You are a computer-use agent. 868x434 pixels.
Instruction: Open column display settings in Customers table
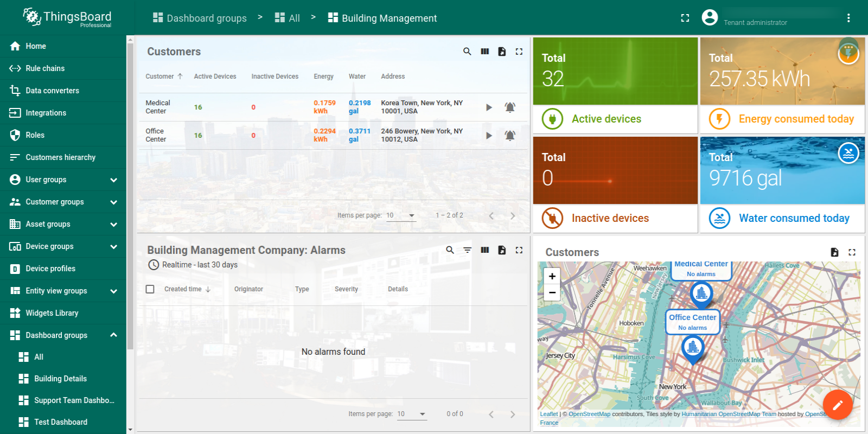[x=485, y=52]
